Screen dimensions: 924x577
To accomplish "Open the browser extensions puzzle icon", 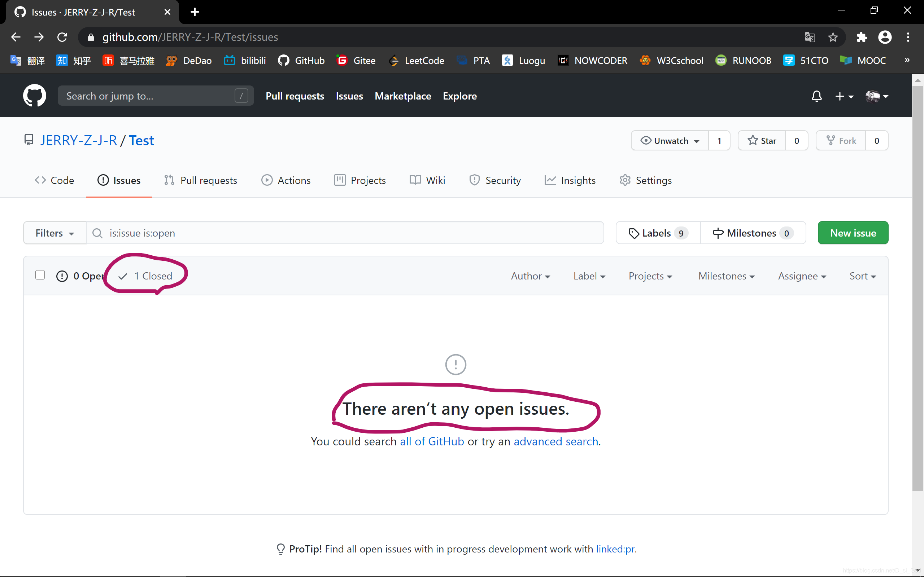I will (x=862, y=37).
